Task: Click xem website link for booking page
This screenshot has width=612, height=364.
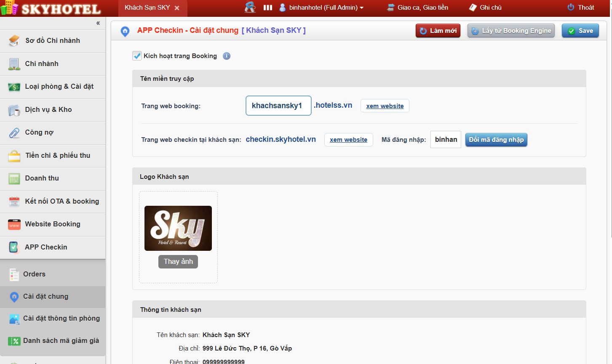Action: (385, 106)
